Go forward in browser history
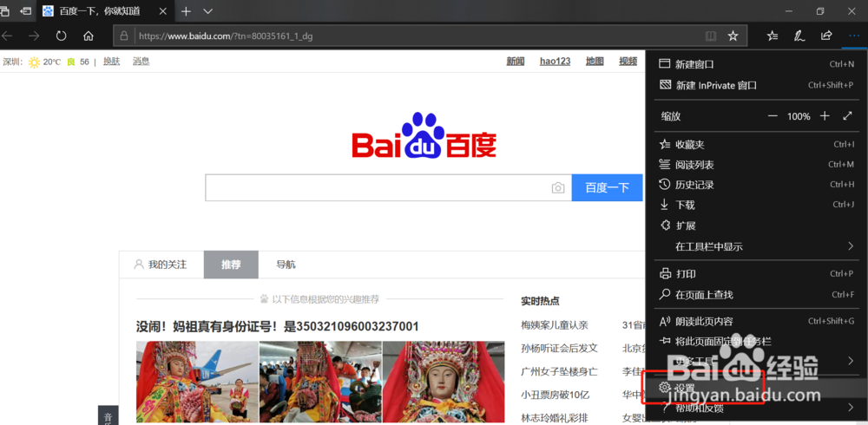 [x=34, y=36]
